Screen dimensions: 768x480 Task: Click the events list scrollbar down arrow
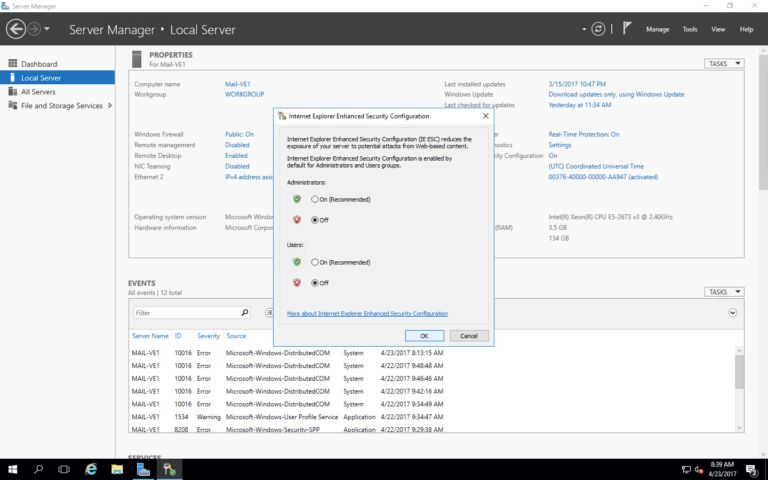740,428
